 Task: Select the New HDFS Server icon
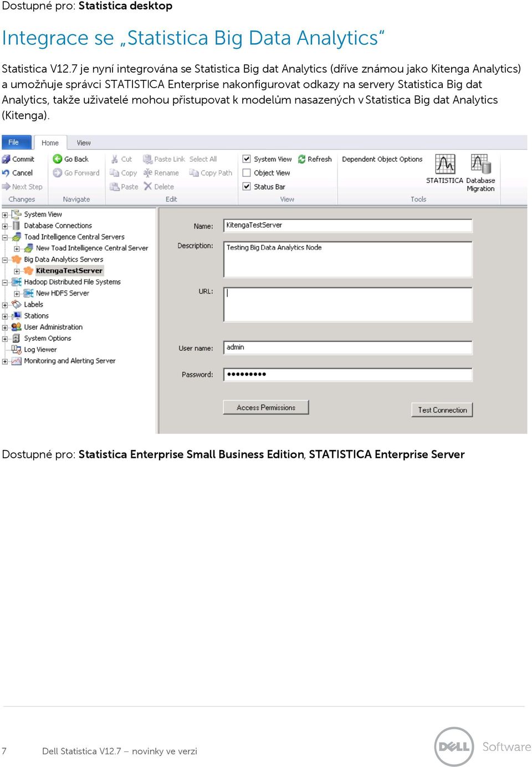coord(28,293)
